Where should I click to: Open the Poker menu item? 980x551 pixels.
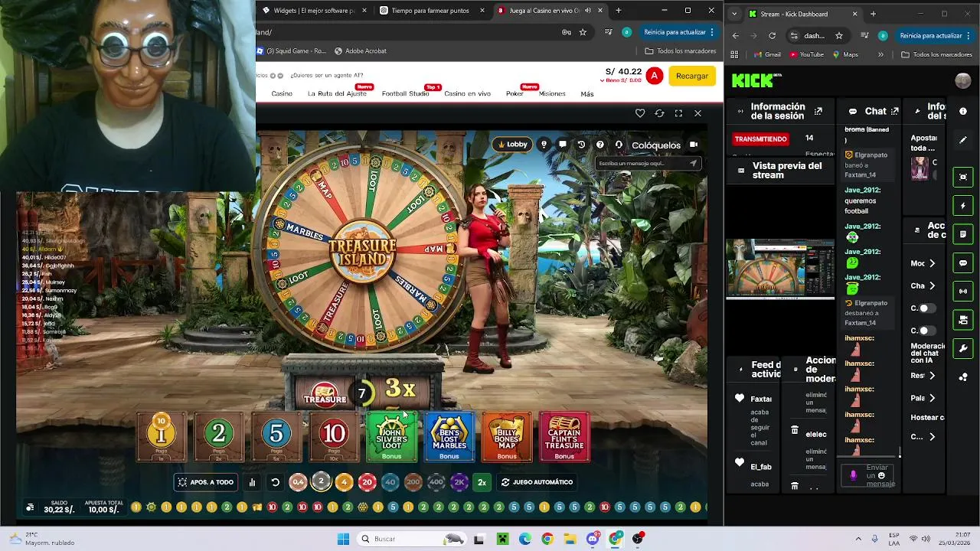click(x=514, y=94)
